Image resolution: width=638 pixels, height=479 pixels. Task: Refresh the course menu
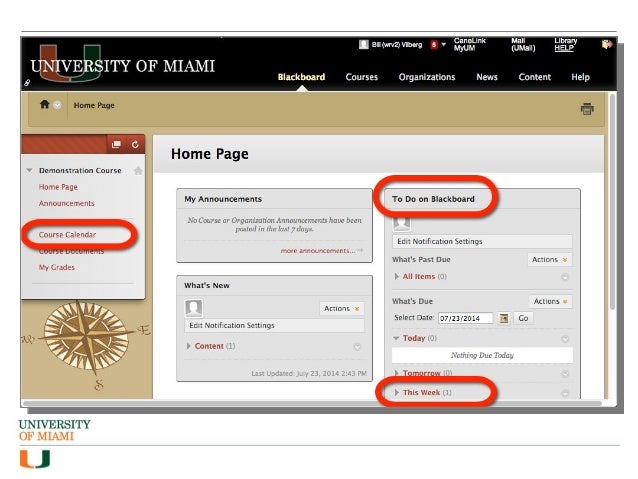point(135,144)
